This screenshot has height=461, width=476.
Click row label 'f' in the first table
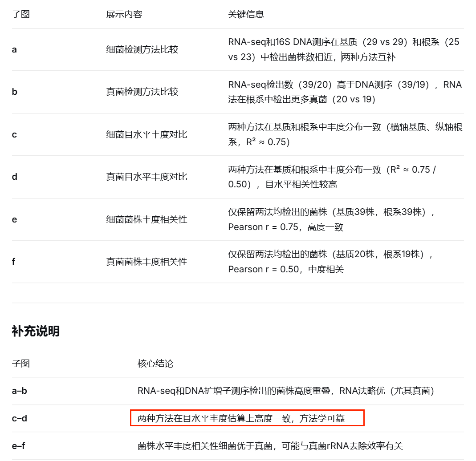pyautogui.click(x=13, y=262)
